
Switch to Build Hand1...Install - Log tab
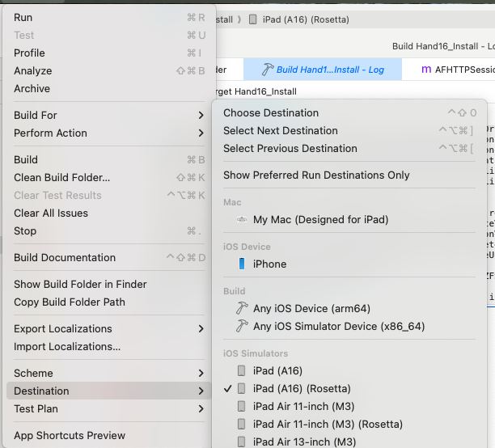click(x=323, y=70)
